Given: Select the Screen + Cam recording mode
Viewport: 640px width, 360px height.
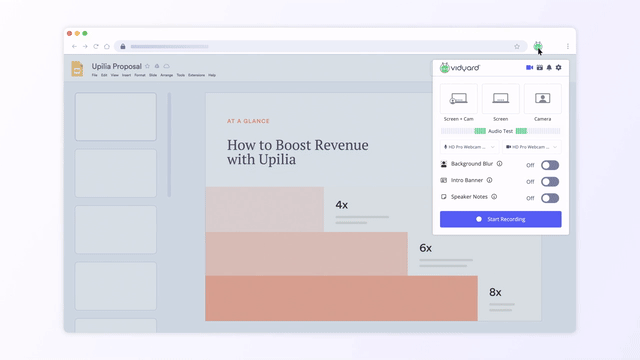Looking at the screenshot, I should point(458,99).
